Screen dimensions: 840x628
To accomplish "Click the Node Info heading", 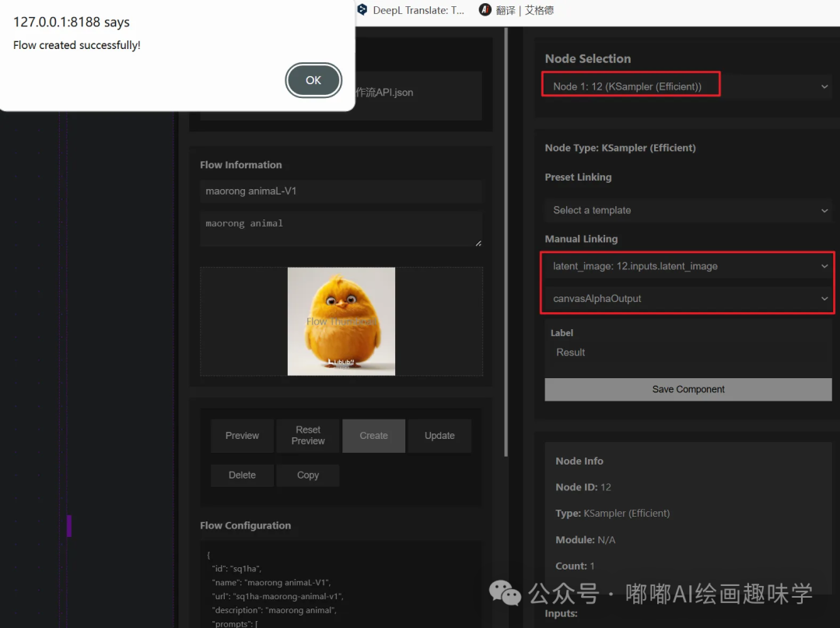I will click(579, 461).
